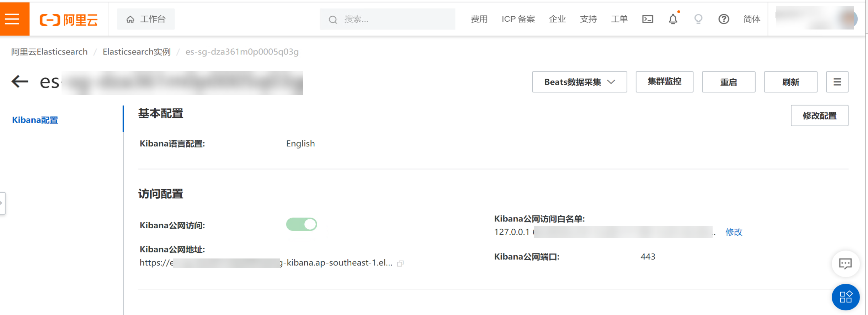Go to 阿里云Elasticsearch breadcrumb

(49, 52)
